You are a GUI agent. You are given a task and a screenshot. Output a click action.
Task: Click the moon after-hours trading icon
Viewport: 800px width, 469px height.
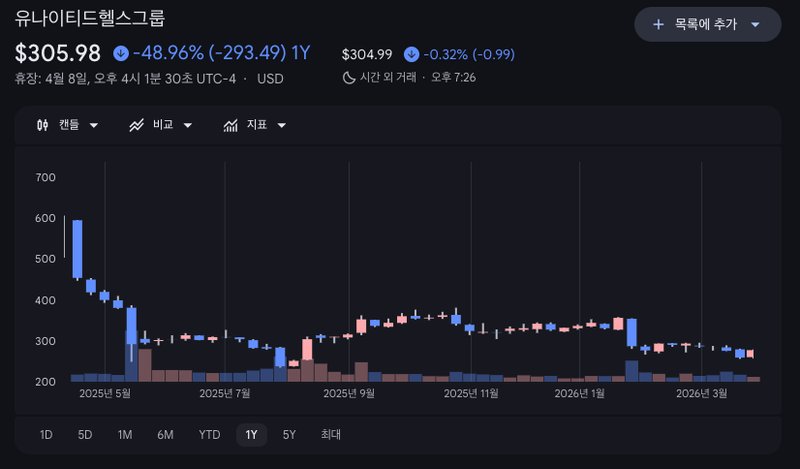349,76
